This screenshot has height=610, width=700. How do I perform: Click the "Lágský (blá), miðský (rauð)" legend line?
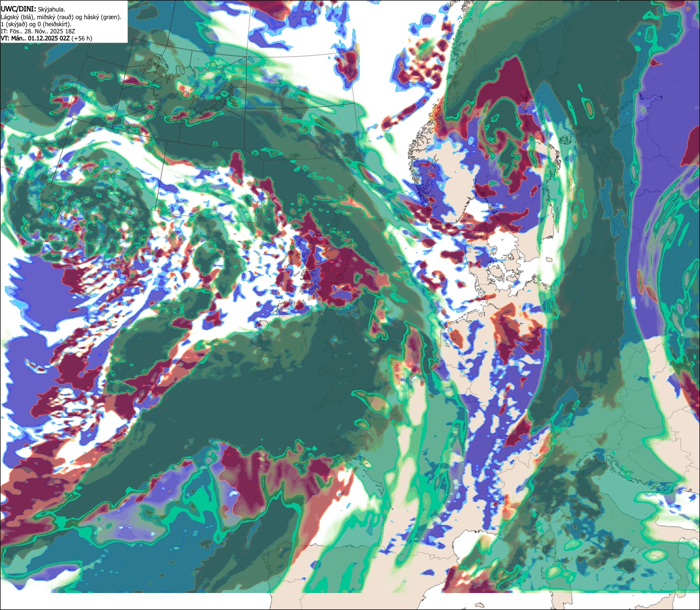61,16
